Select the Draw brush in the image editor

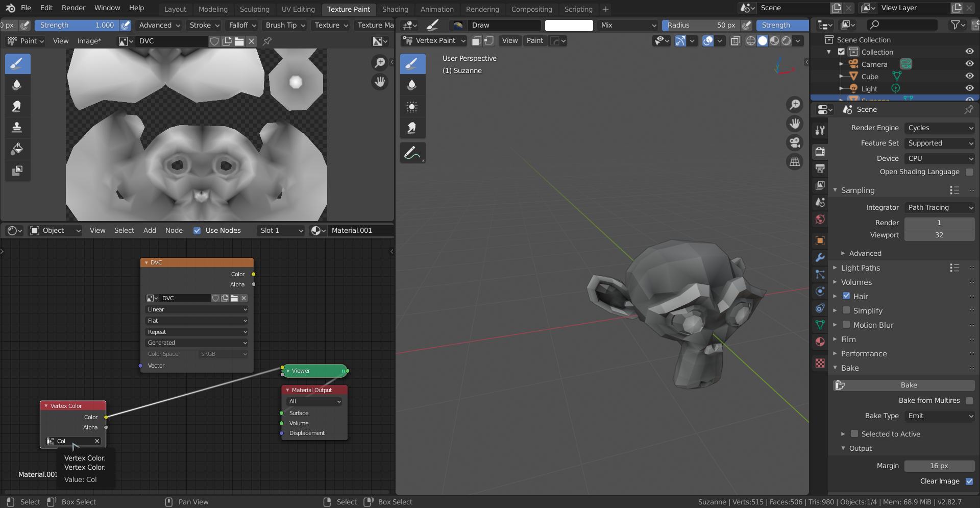(17, 64)
